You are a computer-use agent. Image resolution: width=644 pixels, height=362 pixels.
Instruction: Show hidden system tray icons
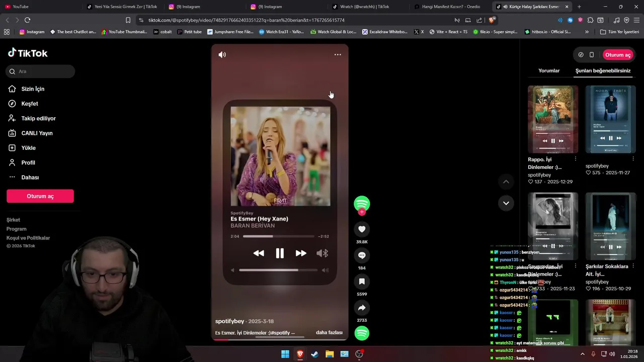583,354
